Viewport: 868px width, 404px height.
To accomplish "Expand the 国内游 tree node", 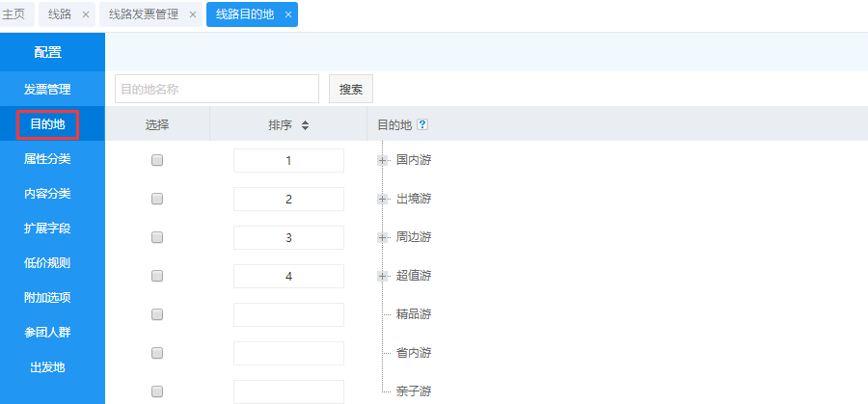I will [x=383, y=160].
